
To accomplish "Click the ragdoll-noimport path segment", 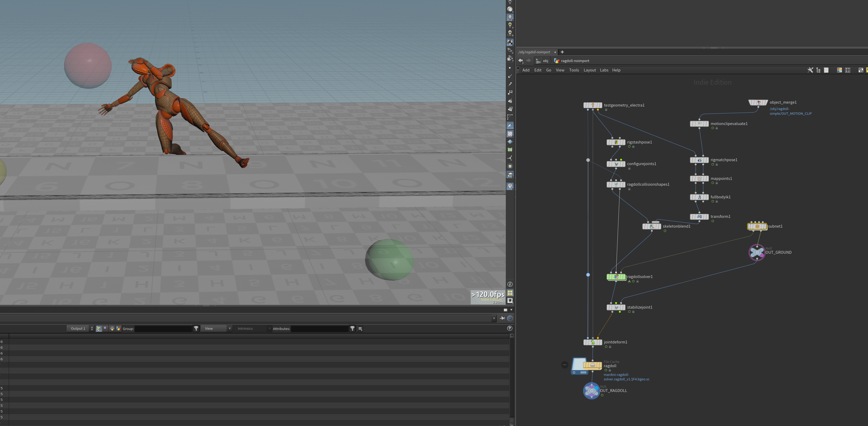I will click(x=572, y=61).
